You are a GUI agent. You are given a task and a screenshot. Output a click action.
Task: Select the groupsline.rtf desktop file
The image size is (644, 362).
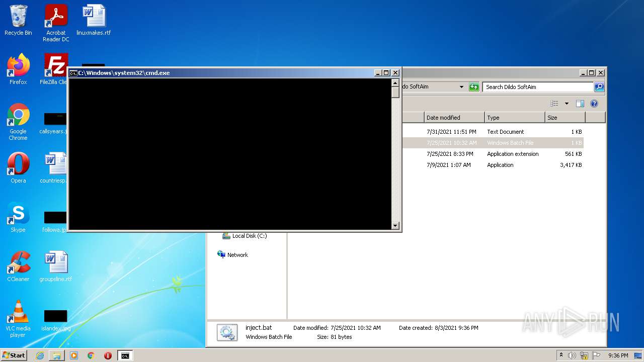coord(56,266)
